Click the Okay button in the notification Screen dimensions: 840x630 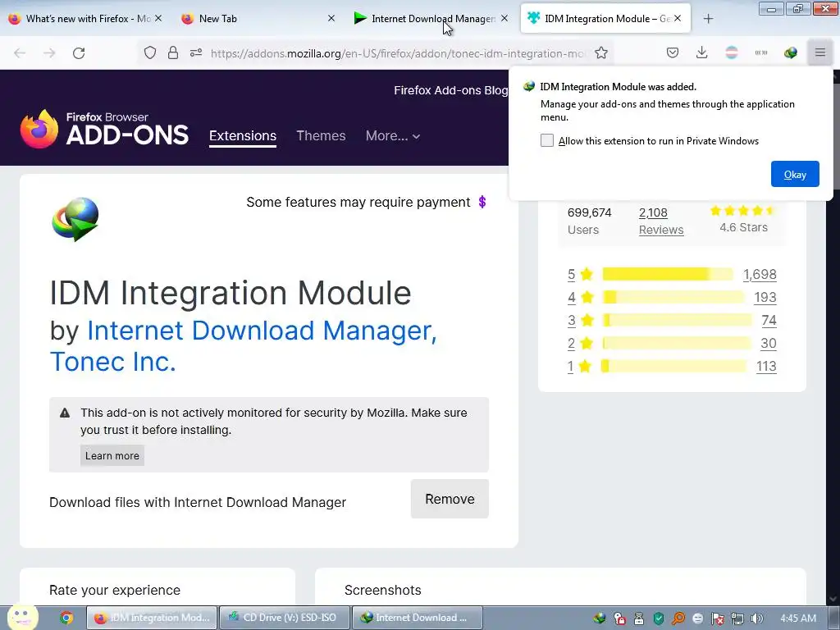pyautogui.click(x=795, y=174)
